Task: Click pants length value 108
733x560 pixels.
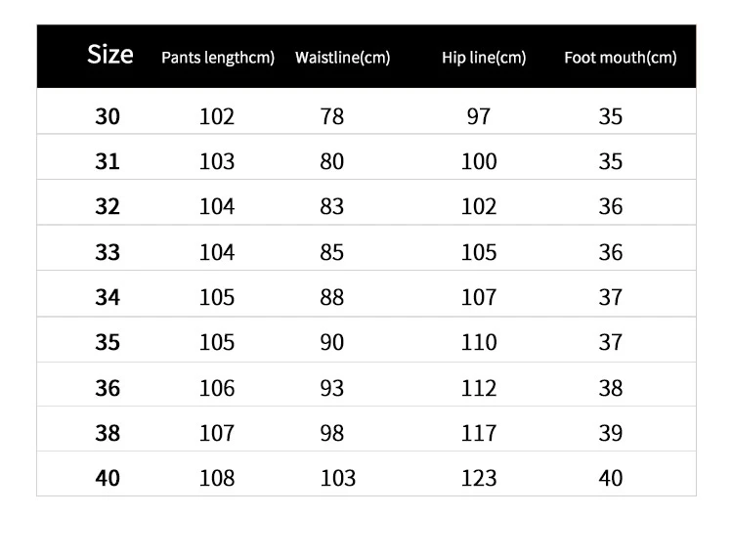Action: click(217, 478)
